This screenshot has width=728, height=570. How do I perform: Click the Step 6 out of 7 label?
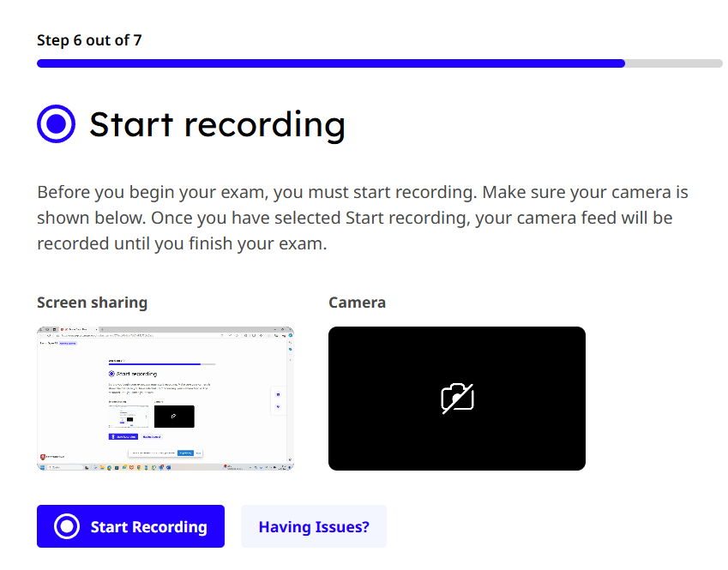[x=89, y=40]
